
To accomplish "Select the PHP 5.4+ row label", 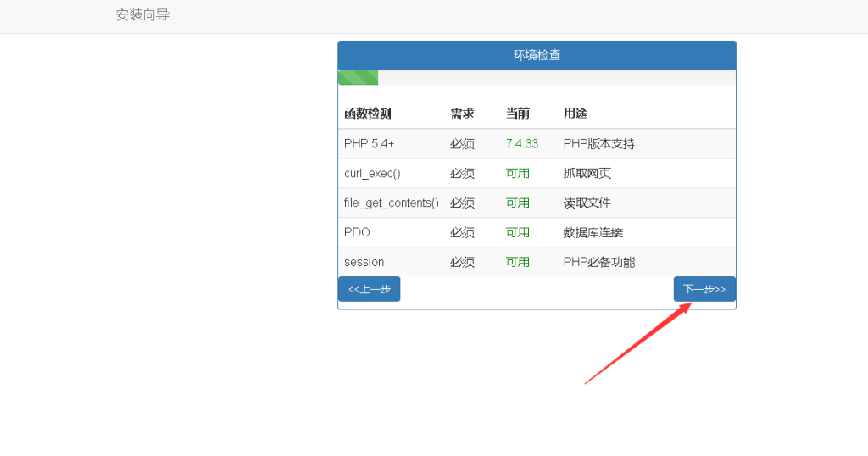I will point(370,144).
